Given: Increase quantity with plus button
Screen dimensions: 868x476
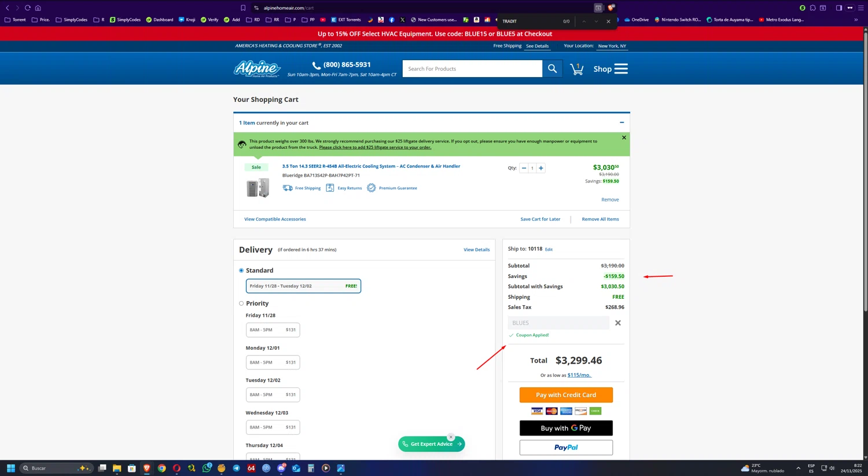Looking at the screenshot, I should [x=541, y=168].
